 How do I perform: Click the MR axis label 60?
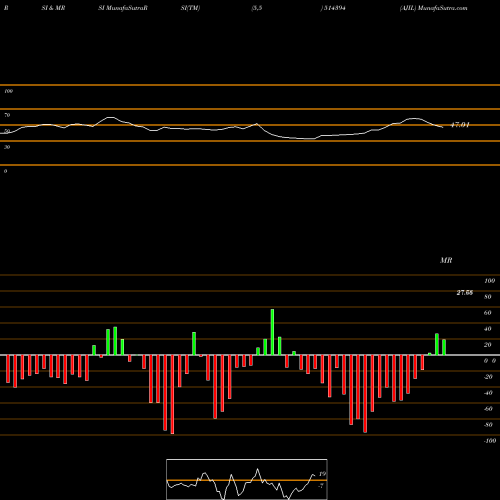[488, 313]
